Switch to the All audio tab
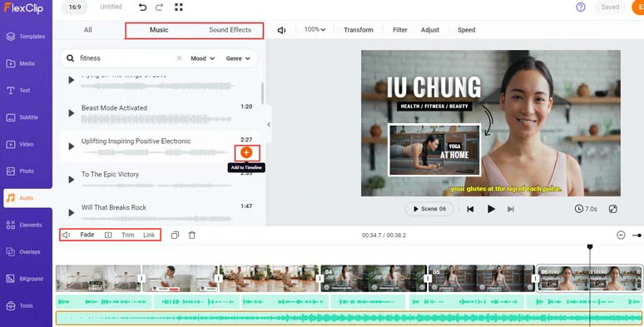644x327 pixels. [88, 30]
